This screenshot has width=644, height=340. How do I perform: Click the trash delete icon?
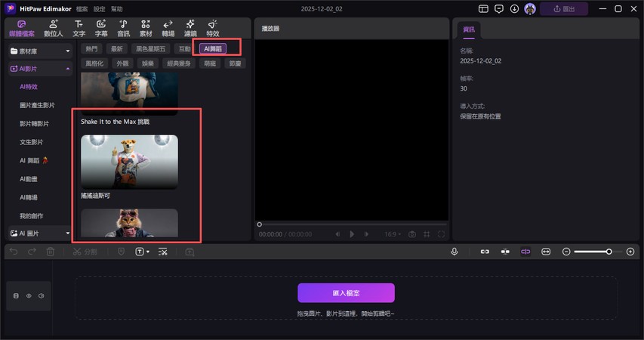pyautogui.click(x=50, y=252)
